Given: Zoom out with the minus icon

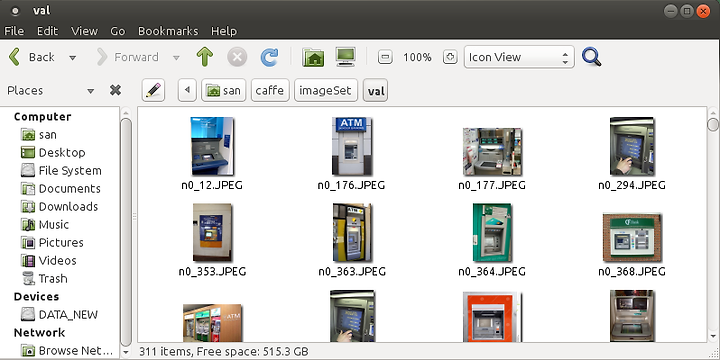Looking at the screenshot, I should [x=385, y=57].
